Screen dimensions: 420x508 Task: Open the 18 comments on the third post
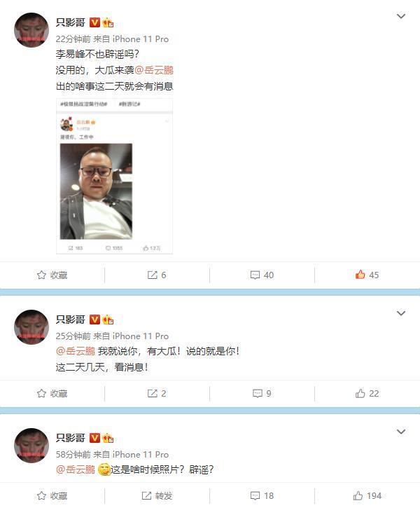262,495
